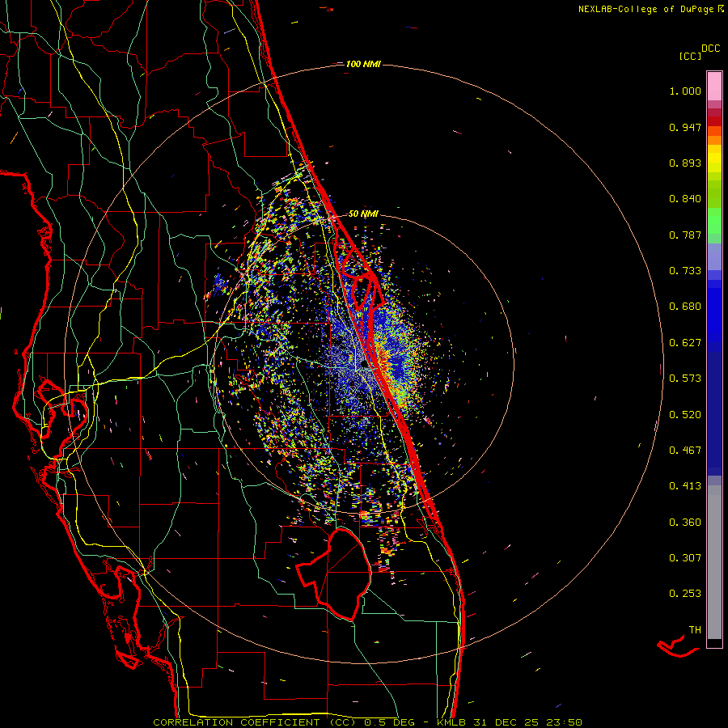The height and width of the screenshot is (728, 728).
Task: Click the 0.947 scale value
Action: [x=685, y=127]
